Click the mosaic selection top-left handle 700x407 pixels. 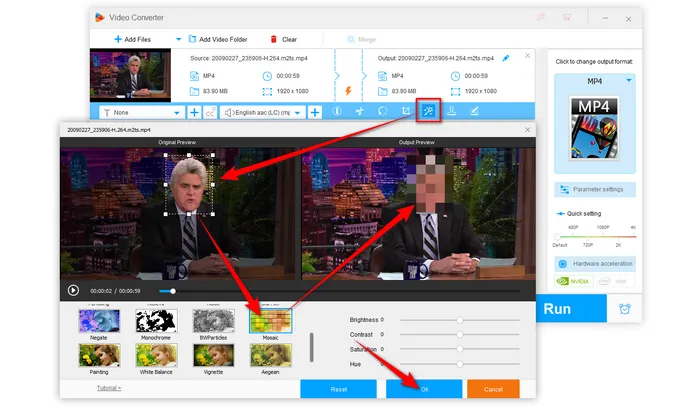pos(166,155)
